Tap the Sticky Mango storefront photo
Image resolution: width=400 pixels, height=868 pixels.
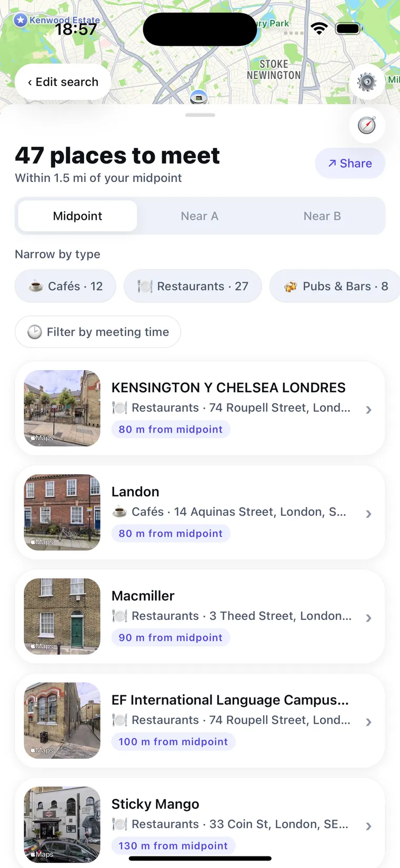pos(62,824)
